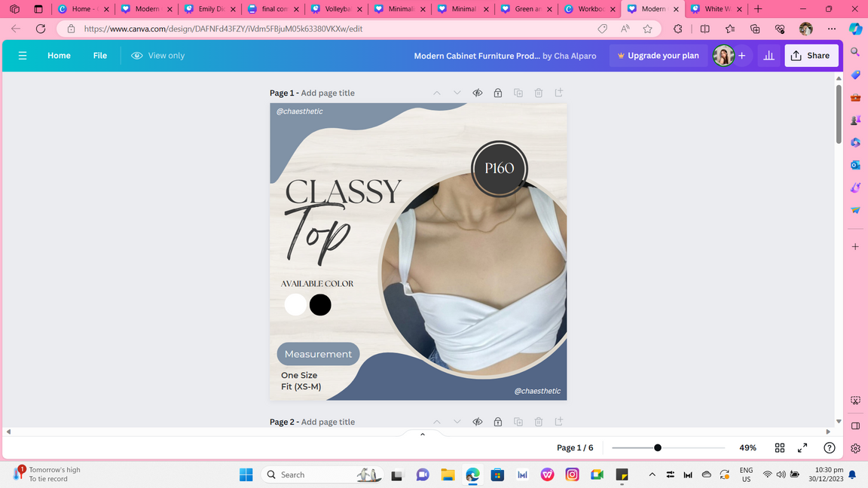Toggle Page 1 visibility eye icon

tap(478, 93)
